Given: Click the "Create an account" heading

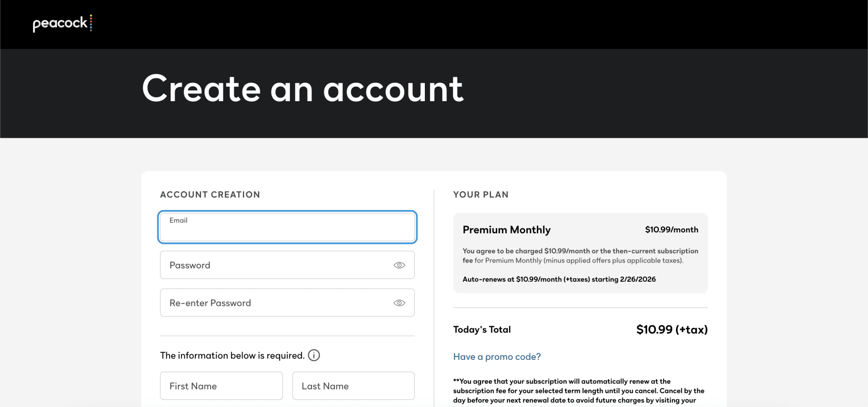Looking at the screenshot, I should [x=302, y=89].
